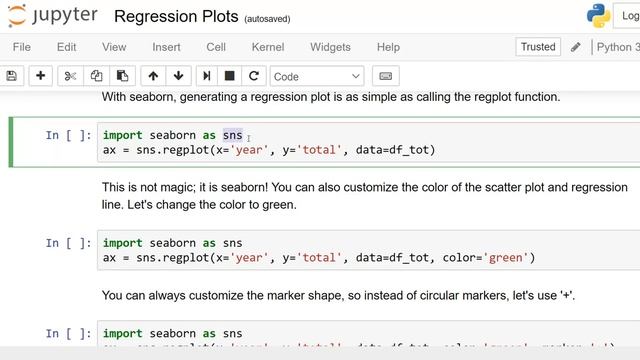Open the cell type dropdown showing Code
The image size is (640, 360).
click(x=317, y=76)
